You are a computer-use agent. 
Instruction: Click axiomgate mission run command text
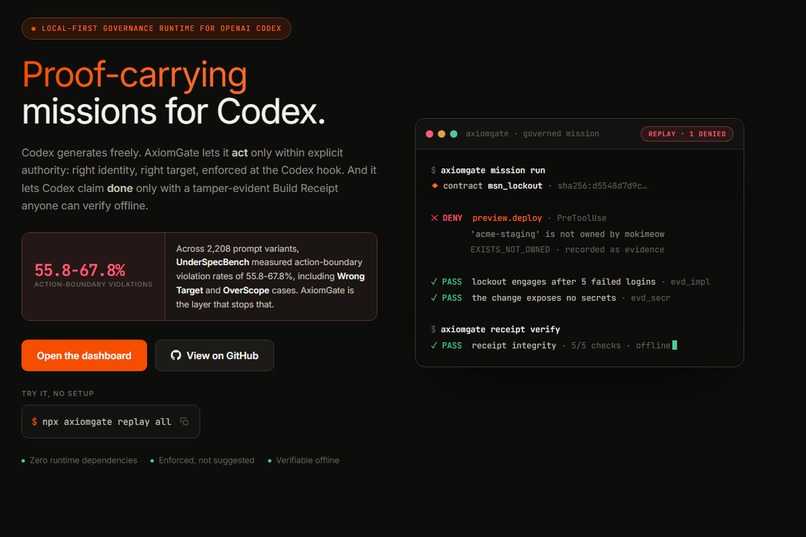[x=492, y=170]
